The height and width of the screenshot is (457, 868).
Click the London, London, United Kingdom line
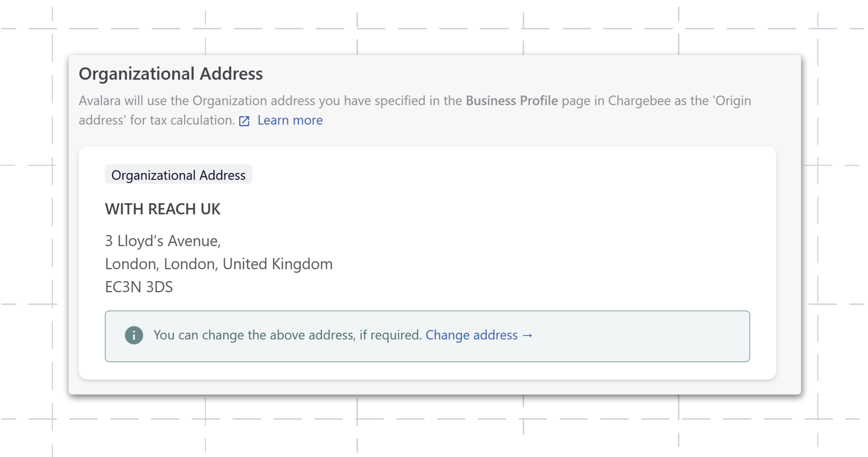click(x=219, y=264)
